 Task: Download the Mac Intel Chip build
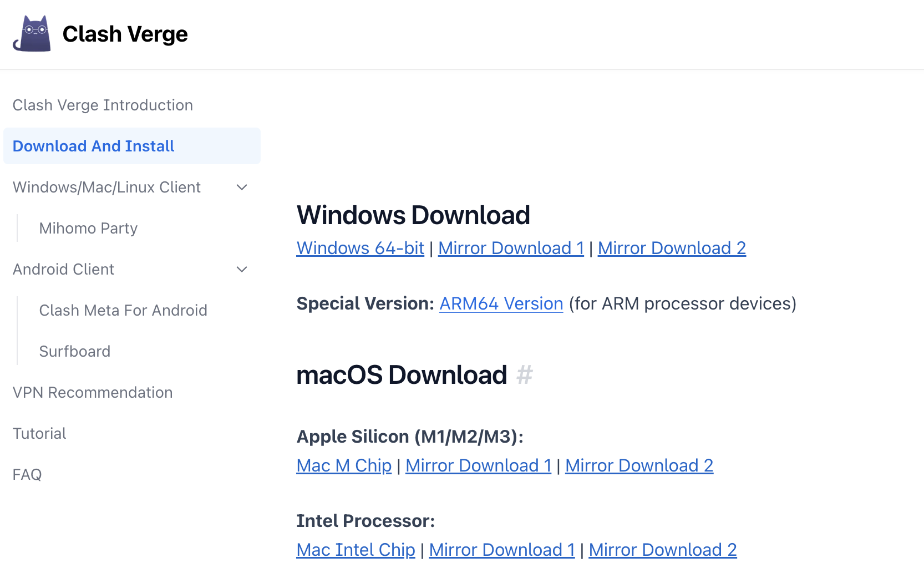tap(356, 550)
